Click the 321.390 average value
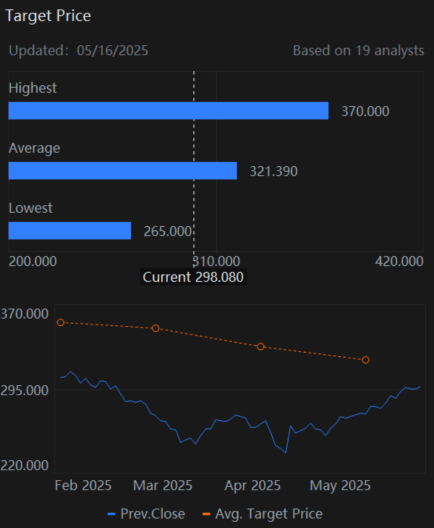Image resolution: width=434 pixels, height=528 pixels. (273, 171)
